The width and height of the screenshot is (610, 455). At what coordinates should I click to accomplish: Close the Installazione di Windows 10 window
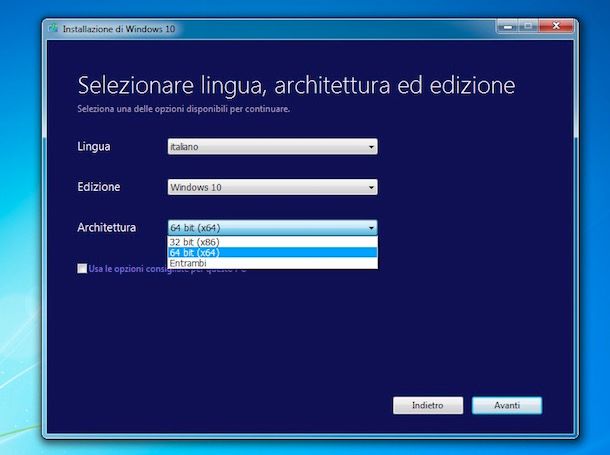pyautogui.click(x=556, y=26)
